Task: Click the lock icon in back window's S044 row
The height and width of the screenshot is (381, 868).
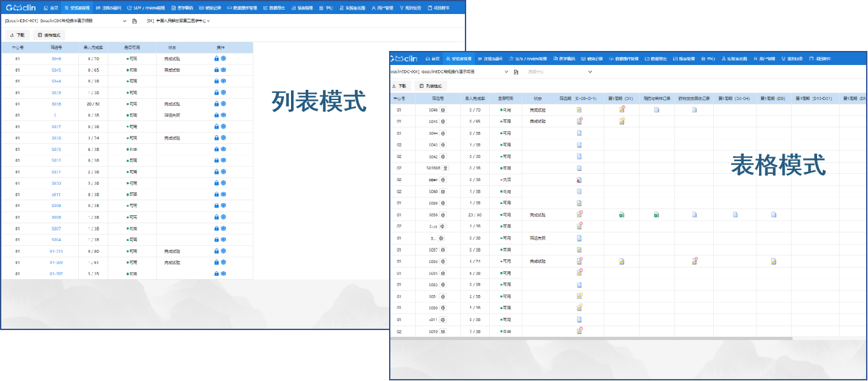Action: 217,82
